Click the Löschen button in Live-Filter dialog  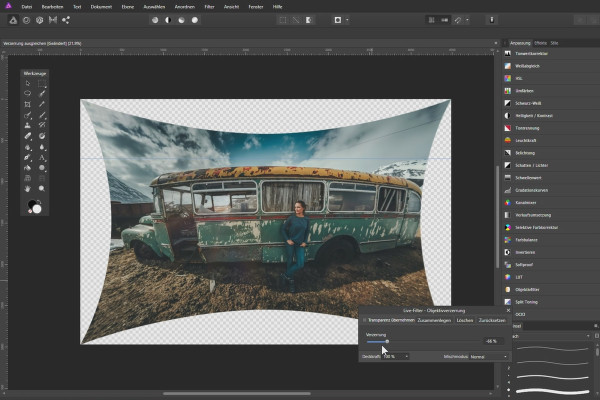pyautogui.click(x=465, y=320)
